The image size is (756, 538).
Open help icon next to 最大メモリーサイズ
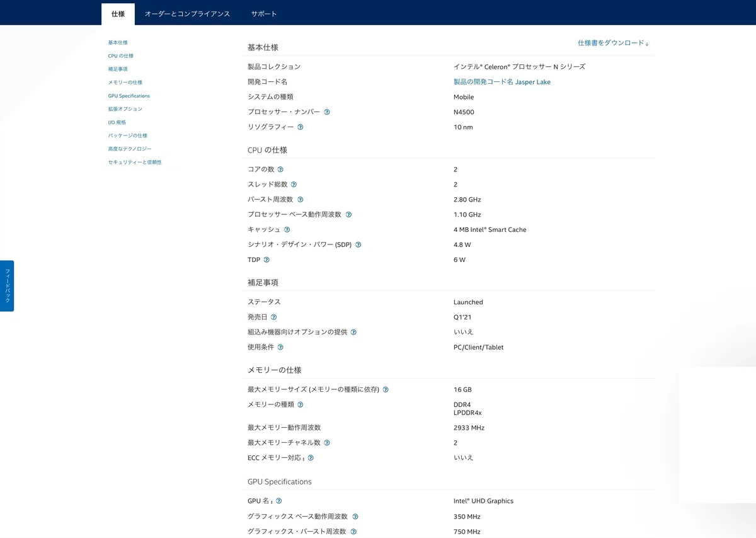coord(386,390)
